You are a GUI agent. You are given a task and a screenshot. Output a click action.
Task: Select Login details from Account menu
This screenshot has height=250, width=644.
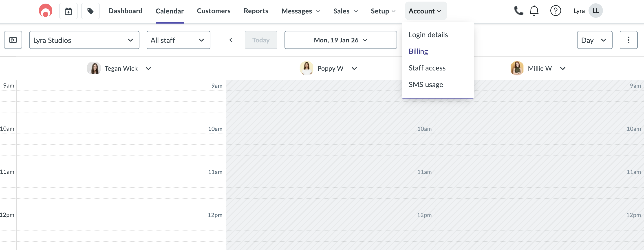tap(428, 35)
